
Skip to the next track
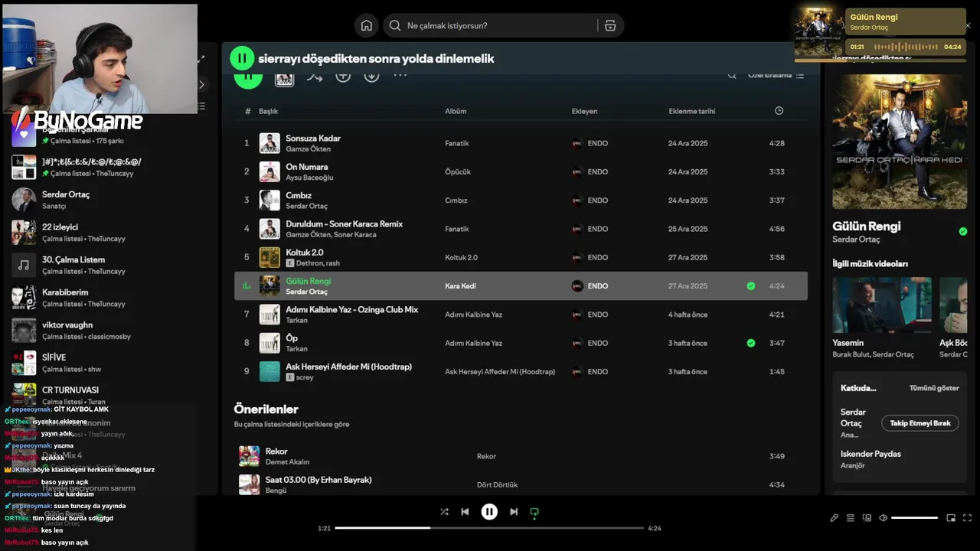pyautogui.click(x=514, y=512)
